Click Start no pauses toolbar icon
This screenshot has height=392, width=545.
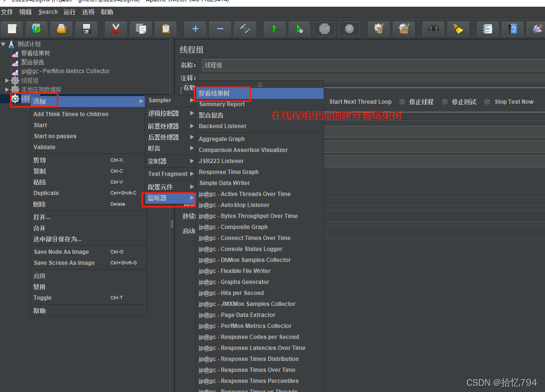click(300, 29)
